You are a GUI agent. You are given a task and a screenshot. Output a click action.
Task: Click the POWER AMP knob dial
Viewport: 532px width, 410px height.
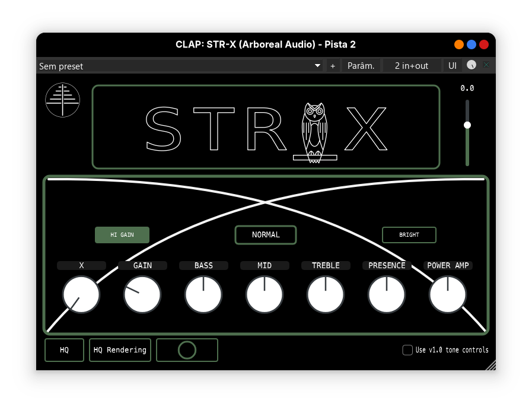pos(448,295)
